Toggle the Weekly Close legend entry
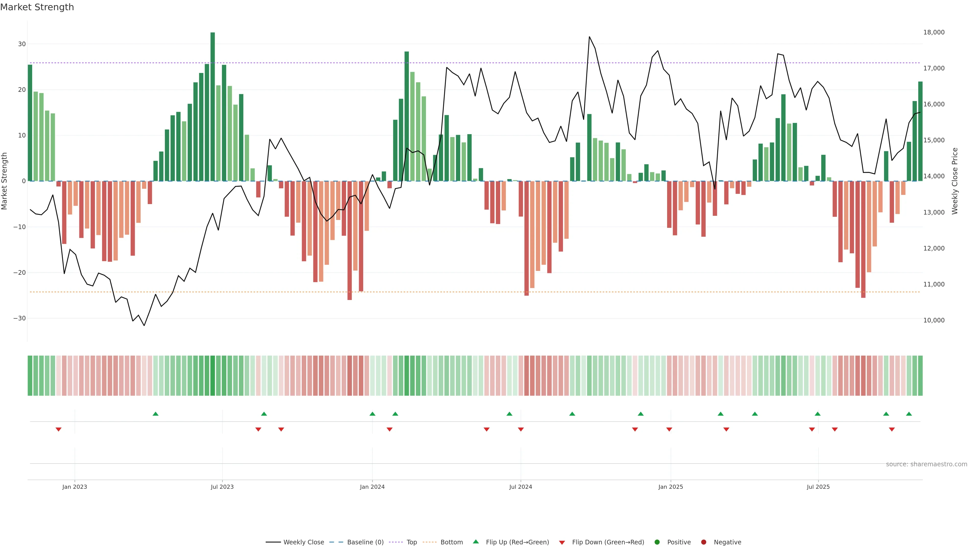980x551 pixels. 303,542
